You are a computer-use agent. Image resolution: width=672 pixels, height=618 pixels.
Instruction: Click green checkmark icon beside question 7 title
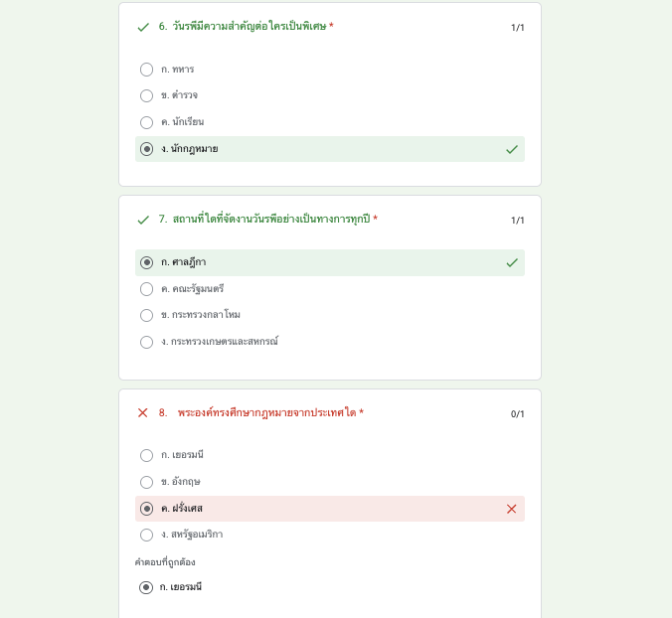(143, 220)
